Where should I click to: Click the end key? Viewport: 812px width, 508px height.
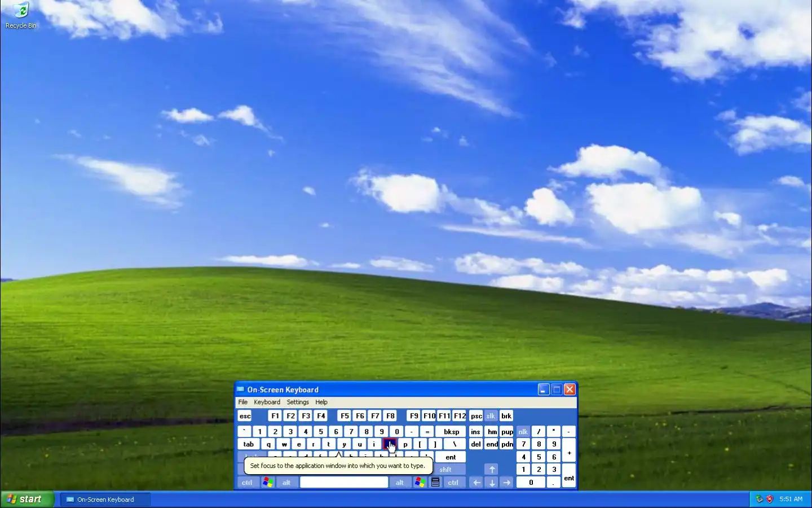(x=492, y=444)
